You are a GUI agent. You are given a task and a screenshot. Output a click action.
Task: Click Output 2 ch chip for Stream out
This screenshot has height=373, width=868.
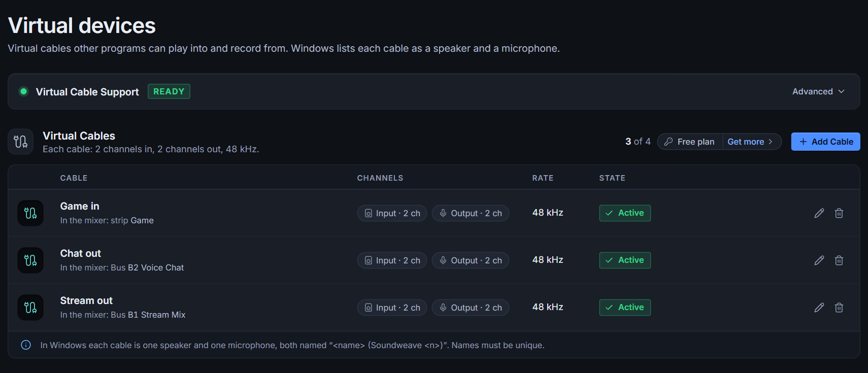click(x=471, y=308)
